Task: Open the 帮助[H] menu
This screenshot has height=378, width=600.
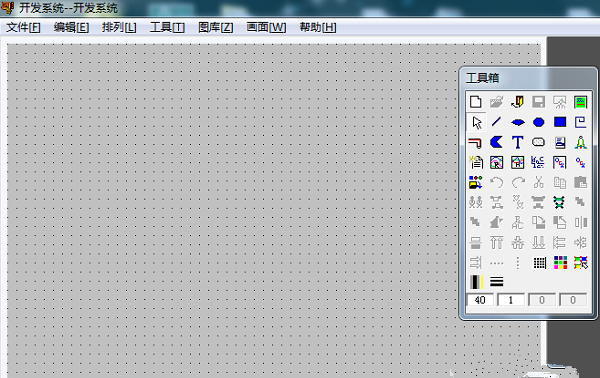Action: click(x=318, y=28)
